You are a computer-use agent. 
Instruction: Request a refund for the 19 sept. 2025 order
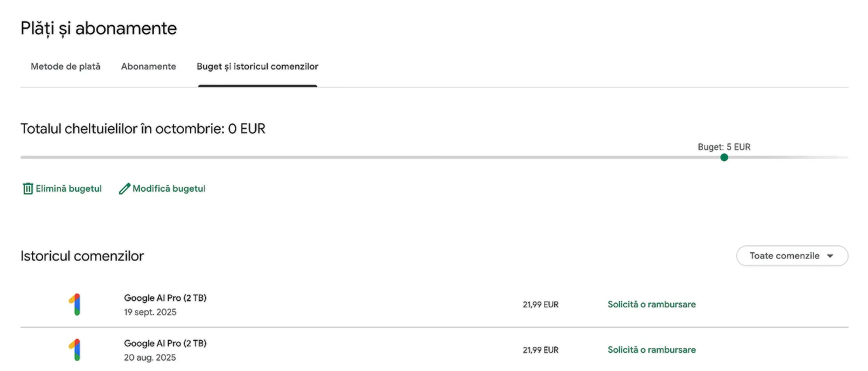652,305
